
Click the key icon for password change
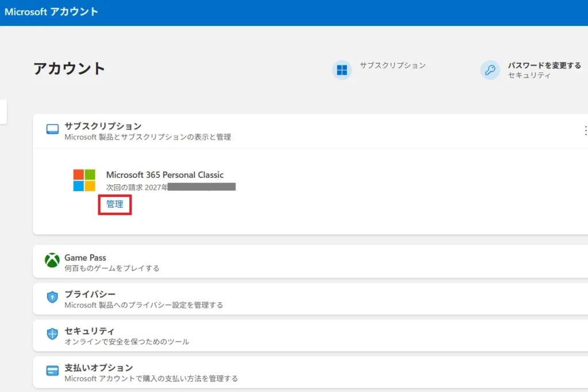[490, 70]
